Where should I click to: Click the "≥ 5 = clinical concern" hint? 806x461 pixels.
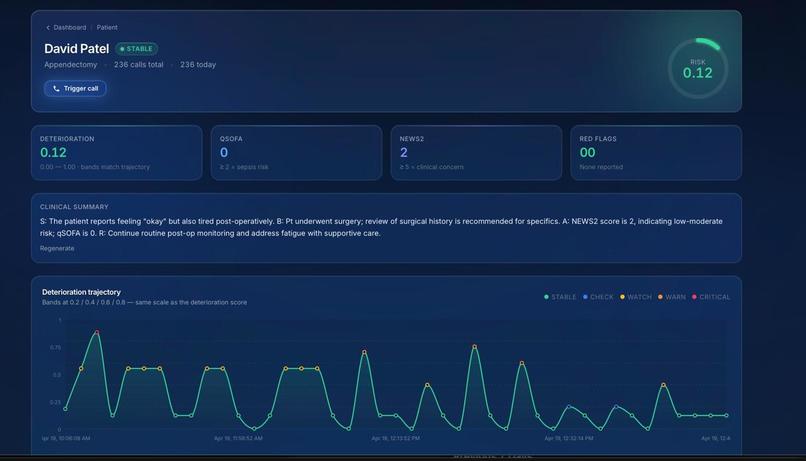(x=432, y=167)
